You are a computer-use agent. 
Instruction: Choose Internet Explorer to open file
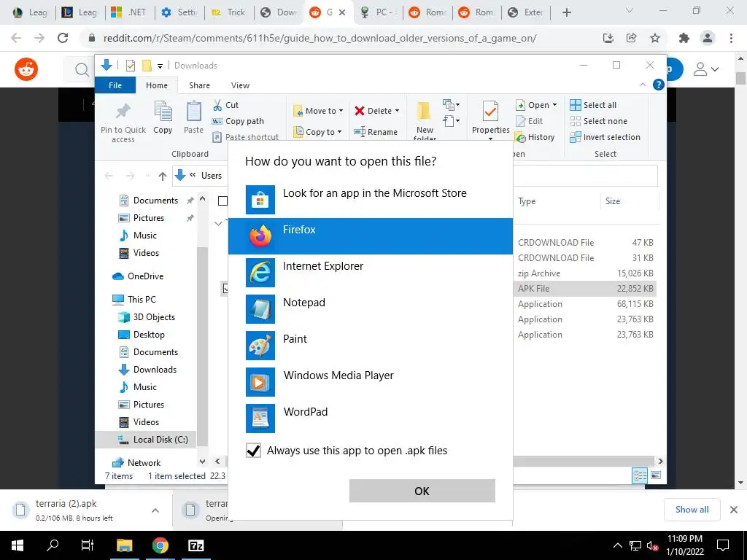[370, 273]
